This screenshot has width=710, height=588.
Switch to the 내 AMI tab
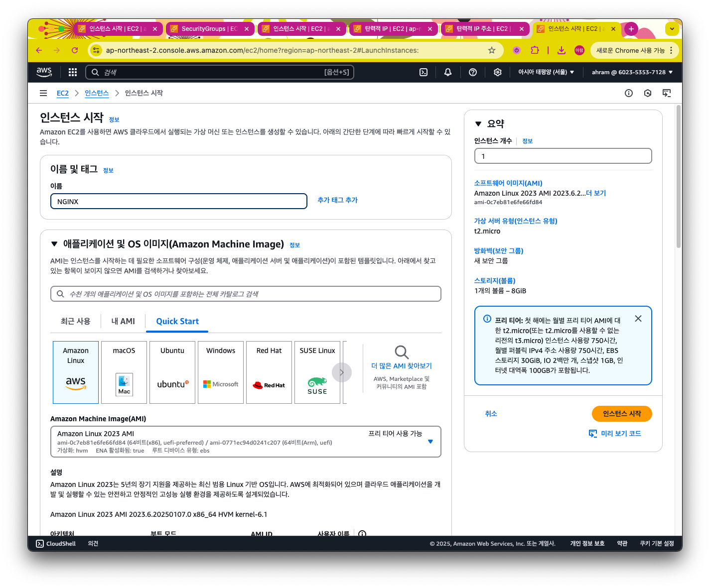[x=123, y=321]
